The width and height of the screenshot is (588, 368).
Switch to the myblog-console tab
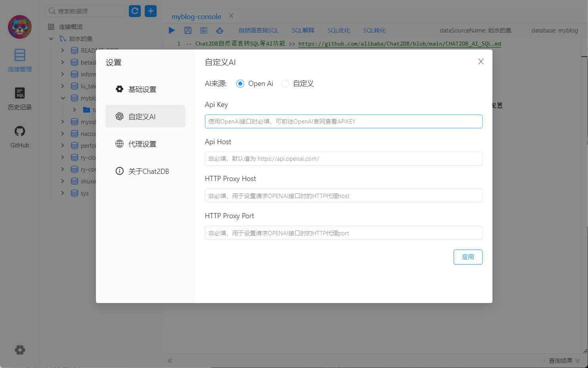point(196,16)
